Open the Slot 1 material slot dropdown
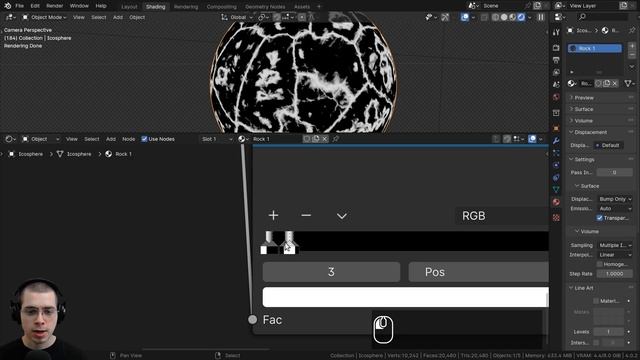 click(x=217, y=139)
